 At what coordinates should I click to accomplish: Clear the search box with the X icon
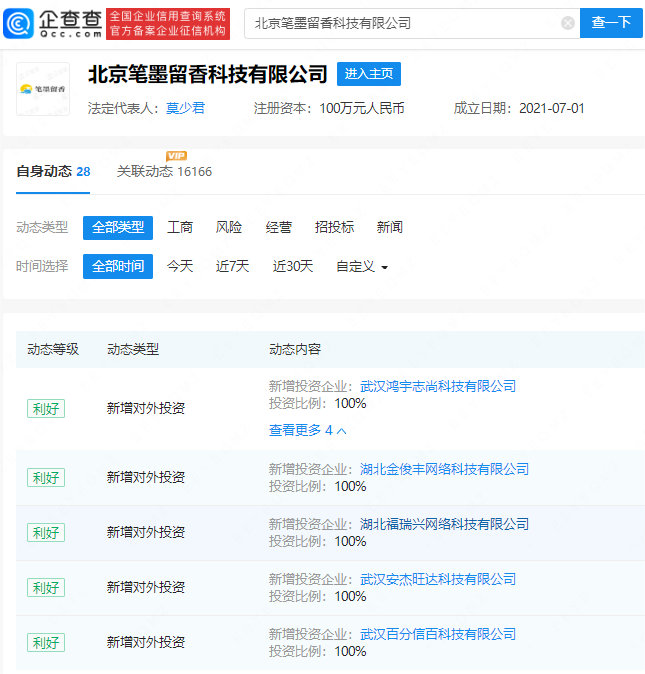568,23
